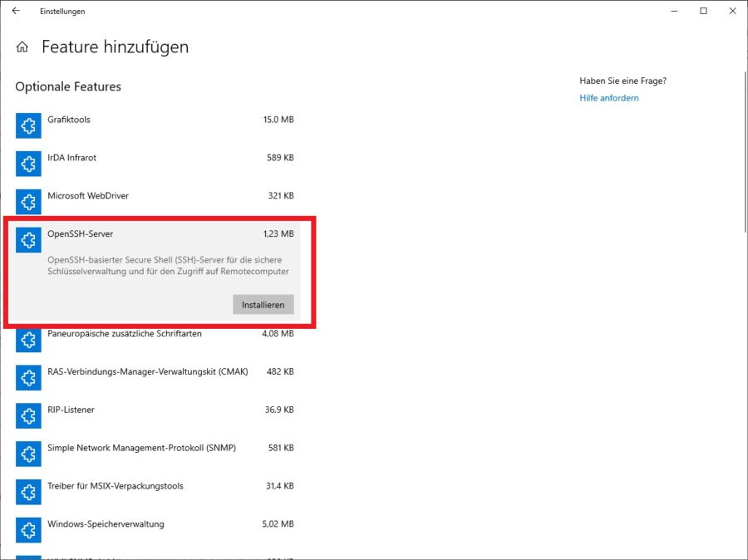Click the RAS-Verbindungs-Manager icon

pyautogui.click(x=28, y=377)
